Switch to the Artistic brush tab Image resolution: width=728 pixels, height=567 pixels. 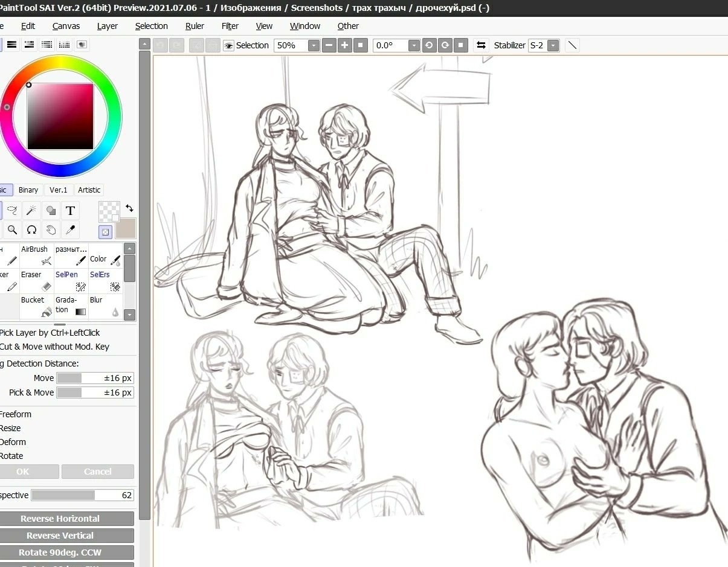point(89,190)
